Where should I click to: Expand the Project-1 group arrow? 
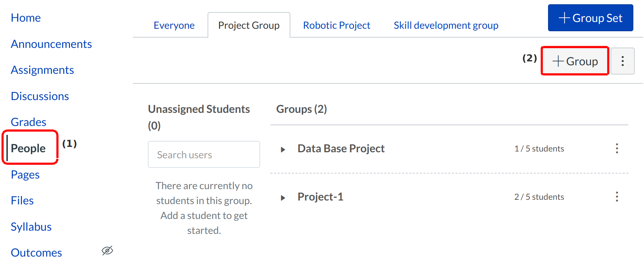click(x=283, y=198)
